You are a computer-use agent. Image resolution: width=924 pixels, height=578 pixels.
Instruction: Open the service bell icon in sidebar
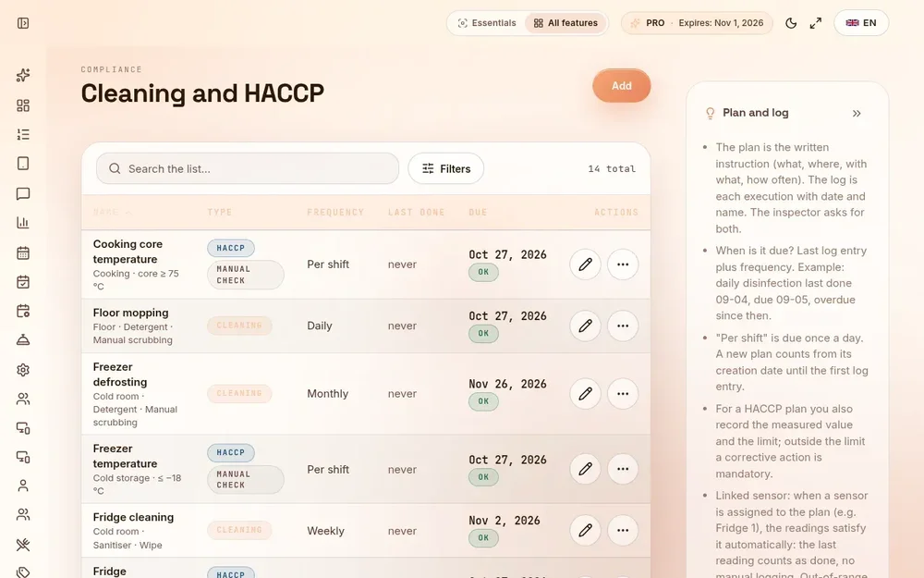click(x=23, y=339)
